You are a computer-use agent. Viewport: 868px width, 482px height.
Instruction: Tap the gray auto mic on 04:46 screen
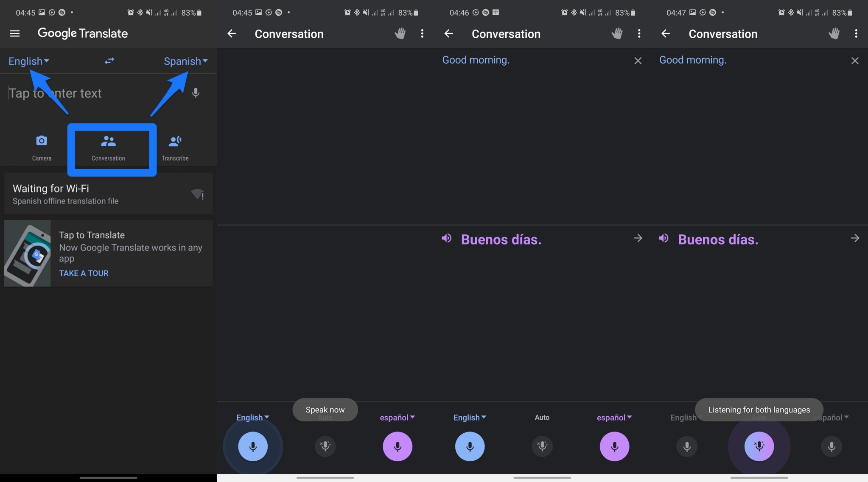point(542,446)
